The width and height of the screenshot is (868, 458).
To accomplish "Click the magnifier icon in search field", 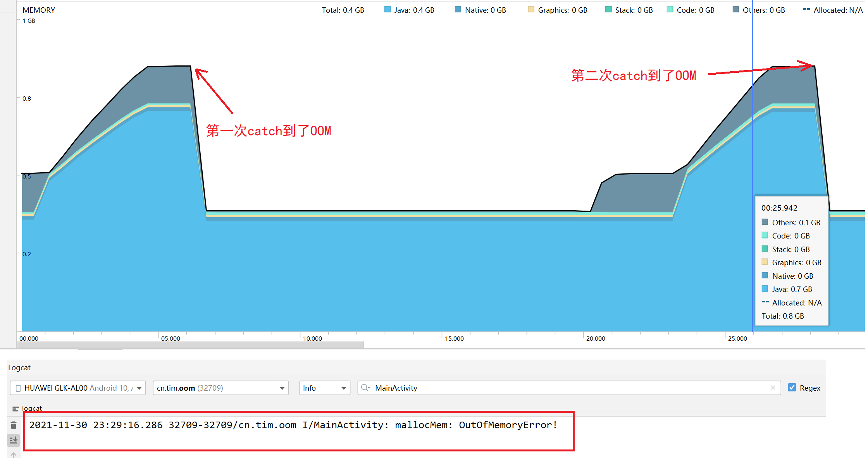I will 365,388.
